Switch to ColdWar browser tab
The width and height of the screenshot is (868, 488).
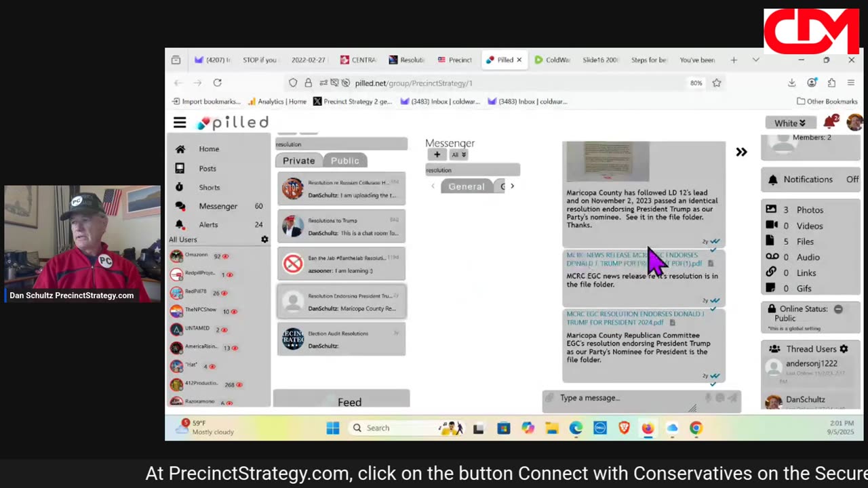click(553, 60)
